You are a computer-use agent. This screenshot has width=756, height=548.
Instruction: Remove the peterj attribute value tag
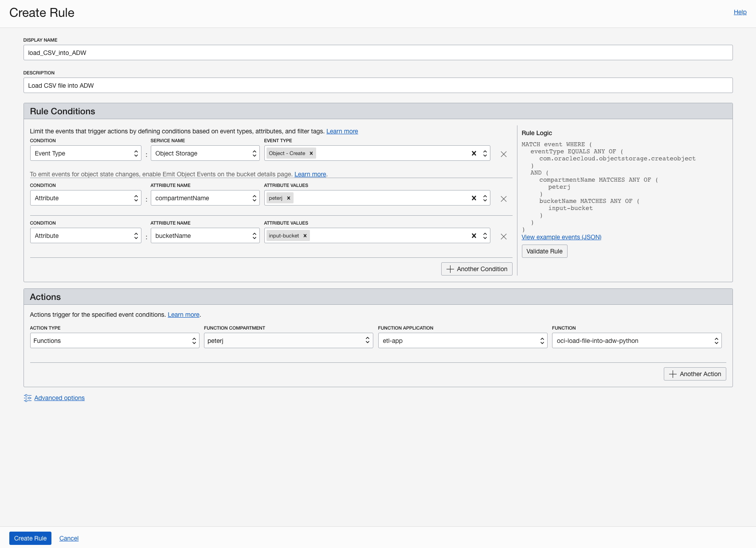click(x=289, y=198)
